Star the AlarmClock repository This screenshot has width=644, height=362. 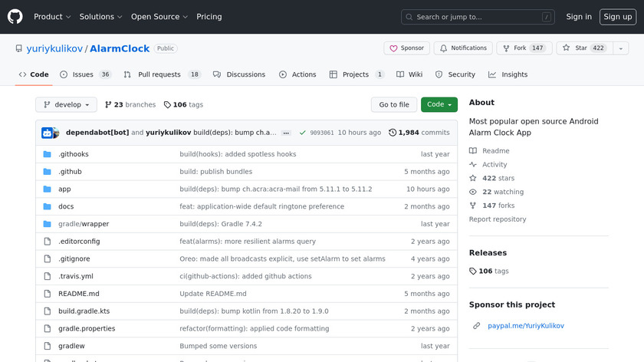tap(580, 48)
